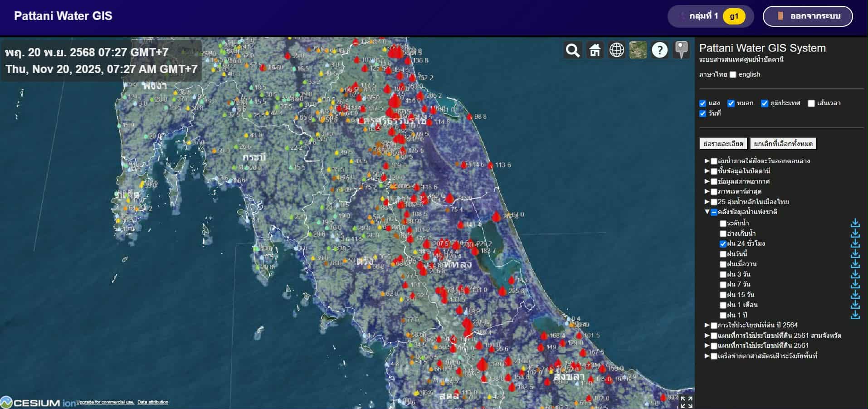
Task: Click the ออกจากระบบ logout button
Action: [x=808, y=16]
